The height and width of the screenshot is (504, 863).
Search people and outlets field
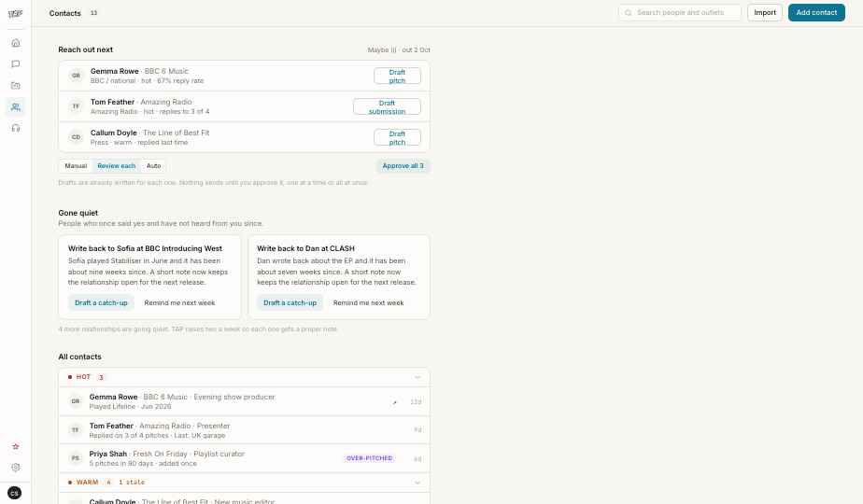click(x=680, y=13)
